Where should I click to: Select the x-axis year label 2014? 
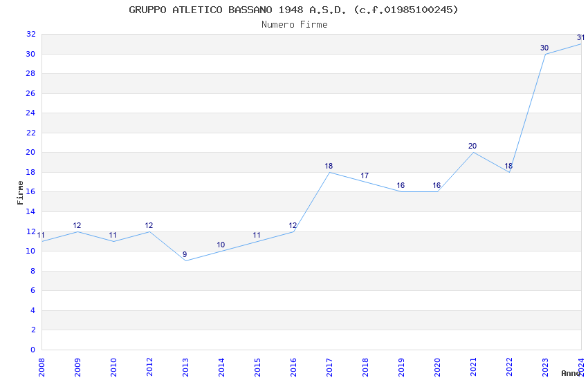[x=221, y=367]
